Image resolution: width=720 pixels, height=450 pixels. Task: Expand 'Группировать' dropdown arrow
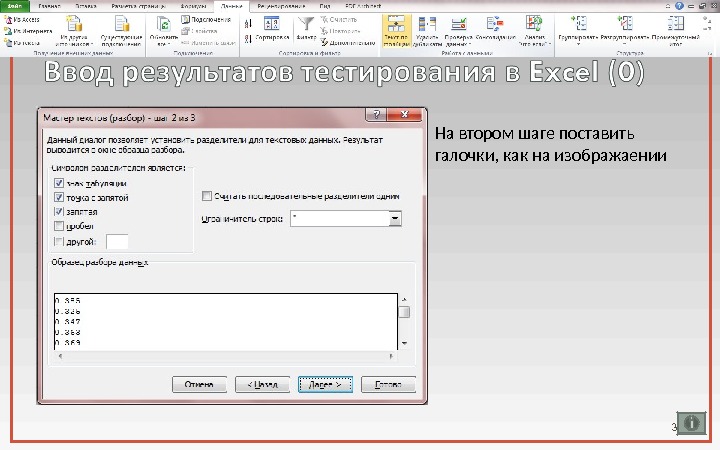578,45
